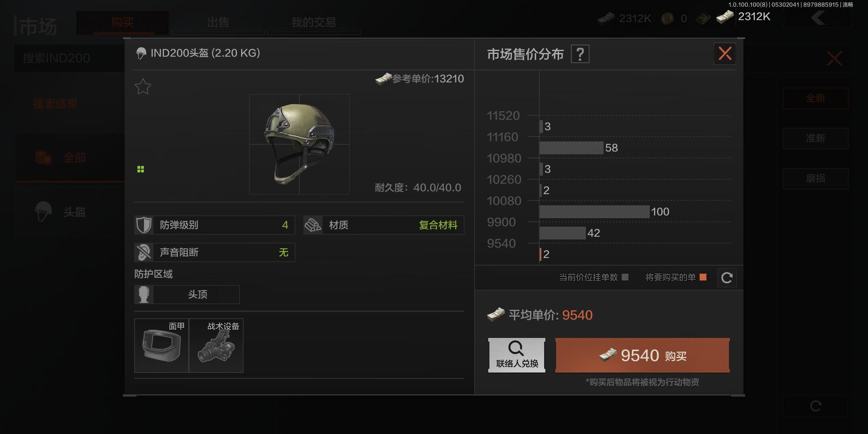
Task: Open the 我的交易 my trades tab
Action: [313, 23]
